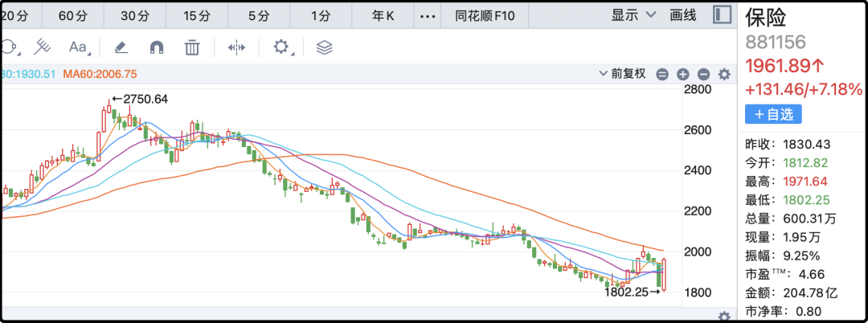Switch to the 60分 period tab
This screenshot has width=868, height=323.
coord(74,16)
